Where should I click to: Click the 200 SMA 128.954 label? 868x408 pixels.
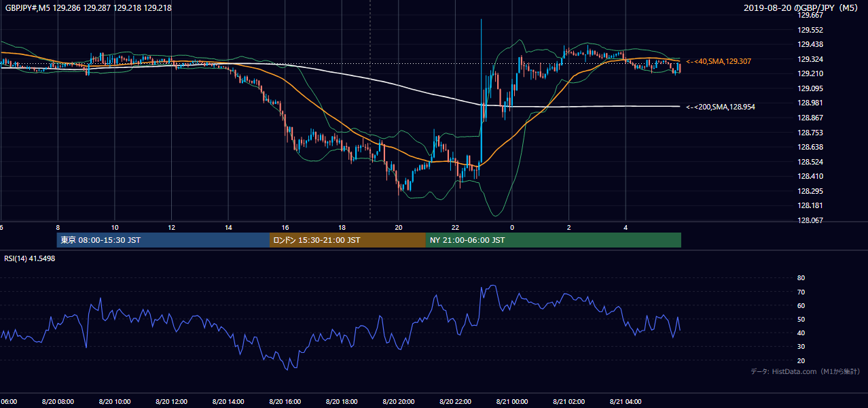721,107
